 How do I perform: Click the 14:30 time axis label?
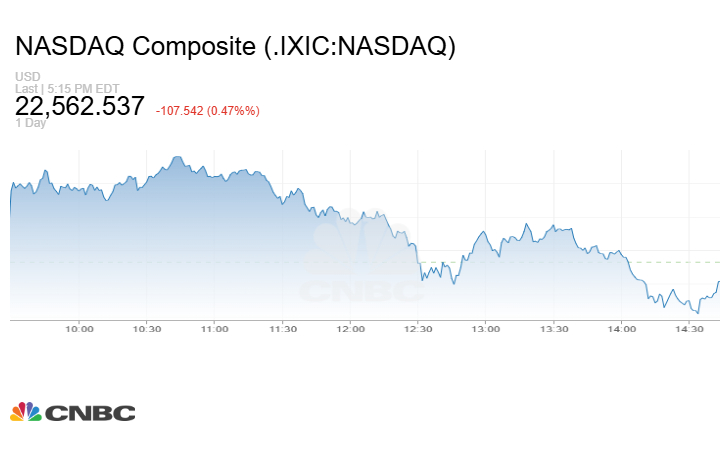click(690, 328)
